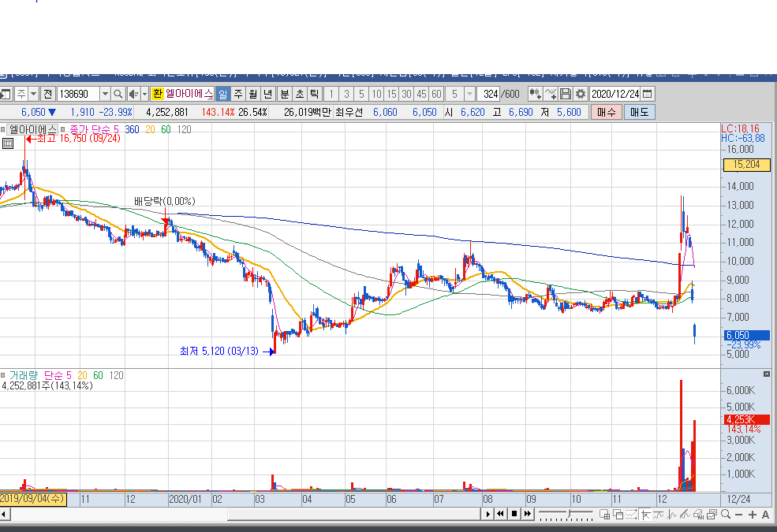Click the zigzag wave tool icon at bottom
Screen dimensions: 777x532
click(672, 515)
